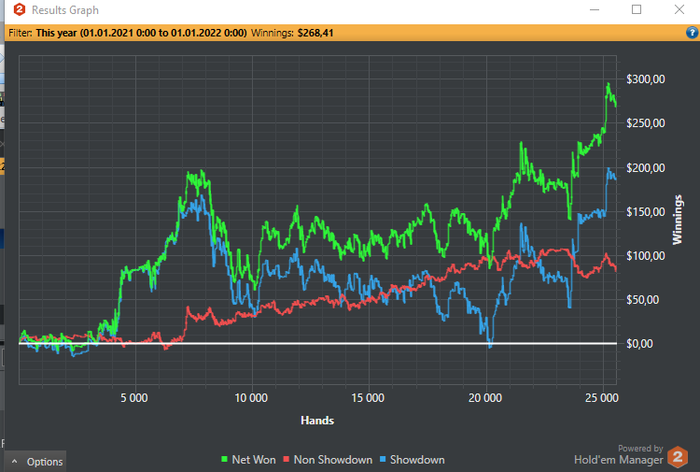Click the Non Showdown legend label
The image size is (700, 472).
coord(333,459)
